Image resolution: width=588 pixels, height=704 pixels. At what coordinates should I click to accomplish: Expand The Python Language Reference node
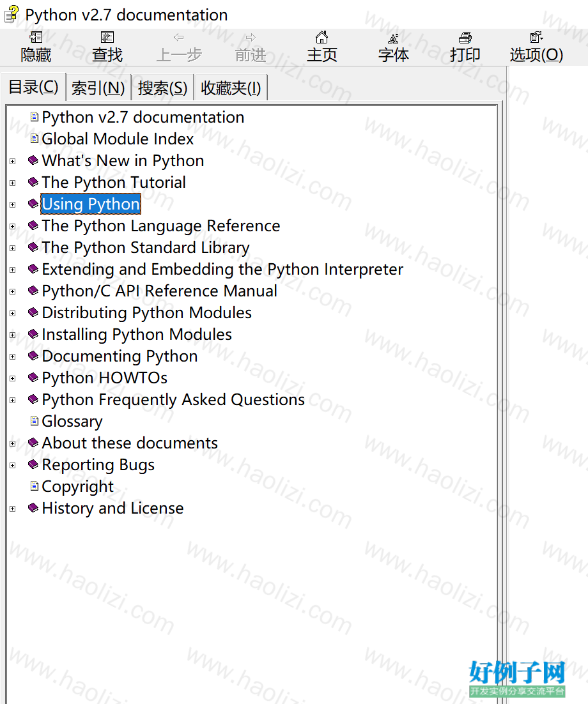[x=13, y=226]
